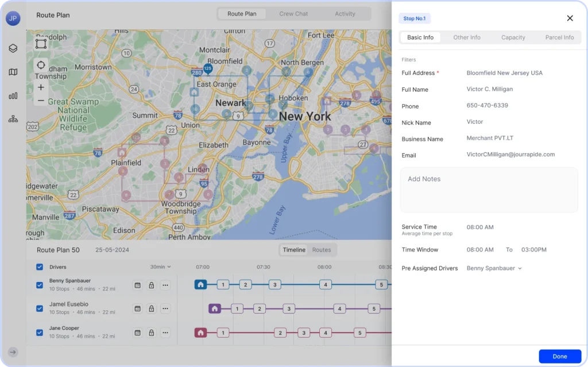Select the Capacity tab
Screen dimensions: 588x367
(x=513, y=37)
